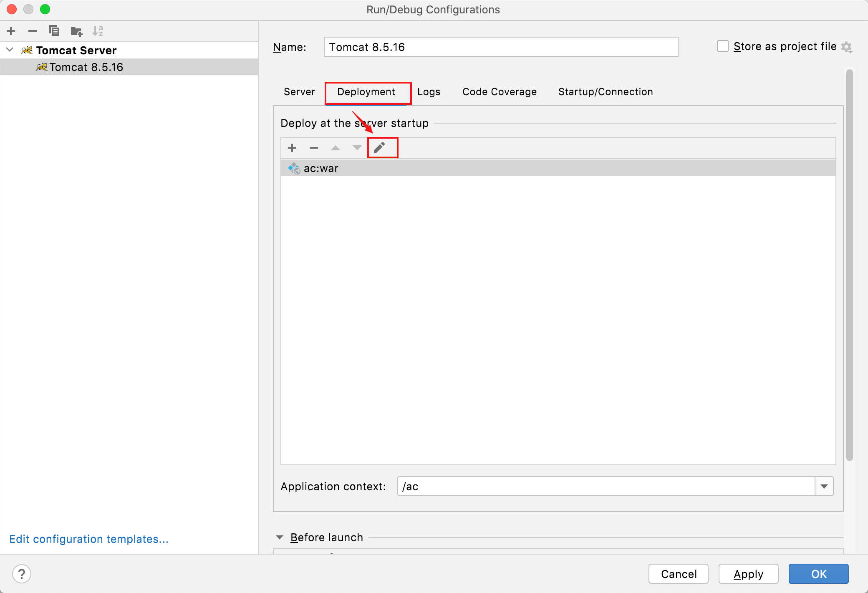Click the green zoom window button
This screenshot has width=868, height=593.
45,9
